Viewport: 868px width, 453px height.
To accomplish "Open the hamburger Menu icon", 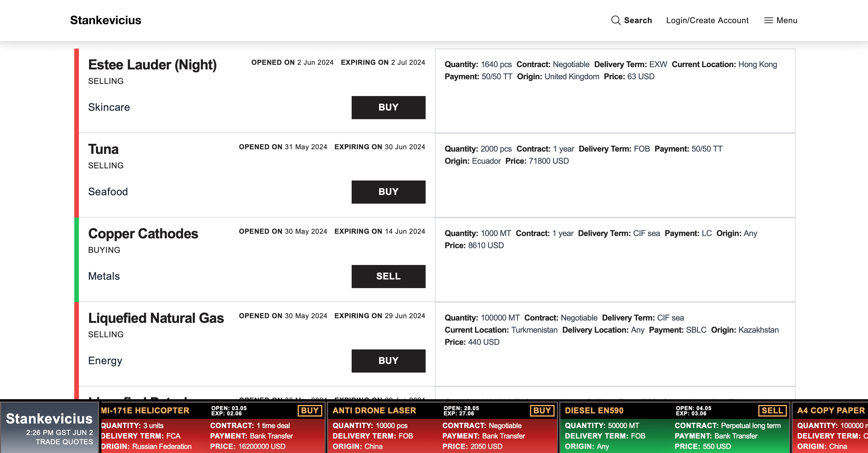I will tap(768, 20).
